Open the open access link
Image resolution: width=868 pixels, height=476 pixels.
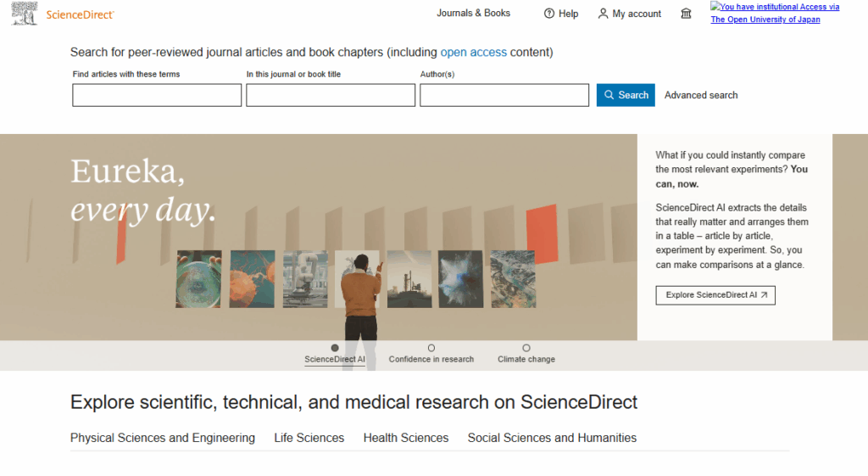point(473,53)
